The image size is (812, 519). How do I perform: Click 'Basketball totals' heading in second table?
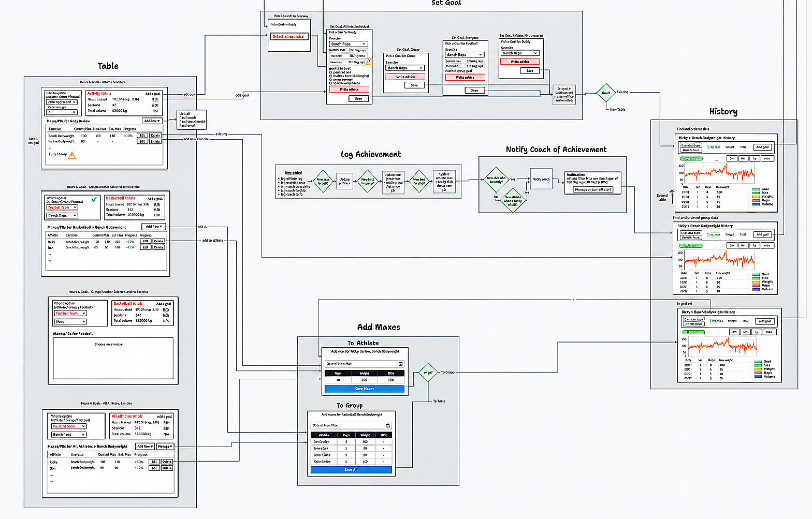[x=120, y=198]
